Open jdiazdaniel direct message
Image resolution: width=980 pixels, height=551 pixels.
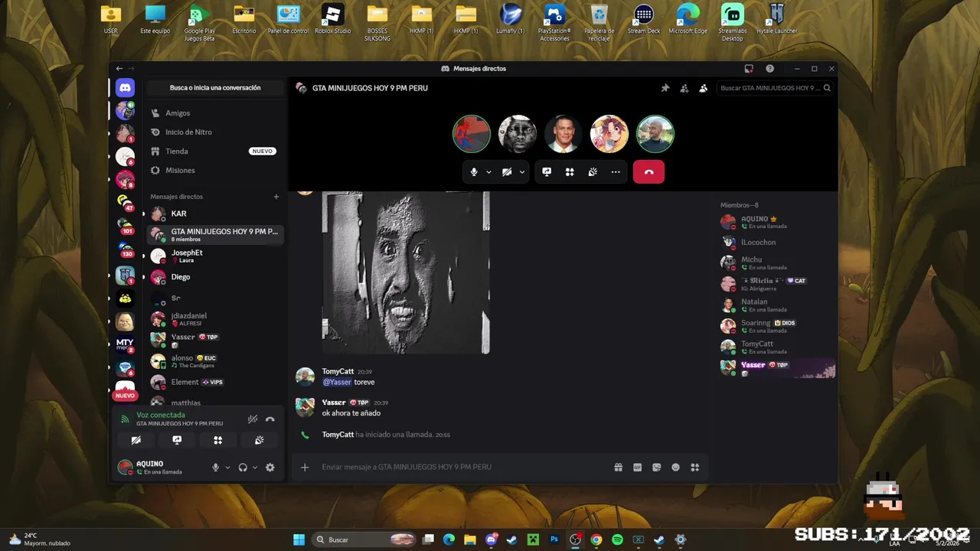[214, 319]
